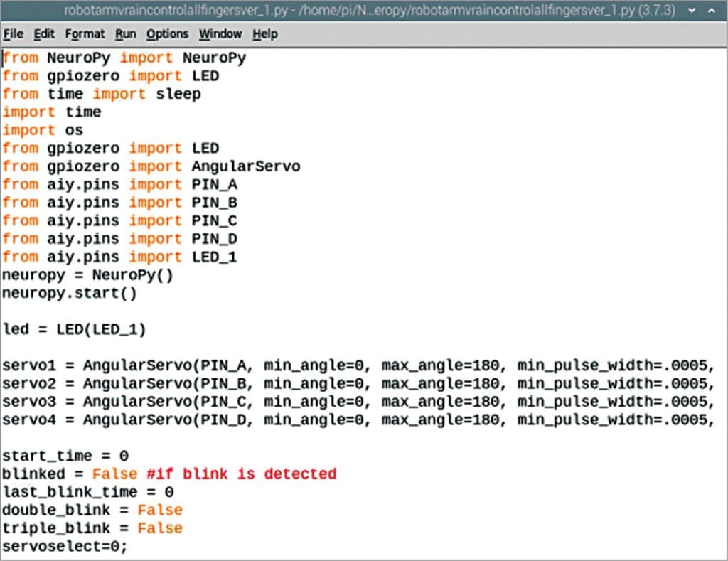
Task: Open the Edit menu
Action: pos(44,34)
